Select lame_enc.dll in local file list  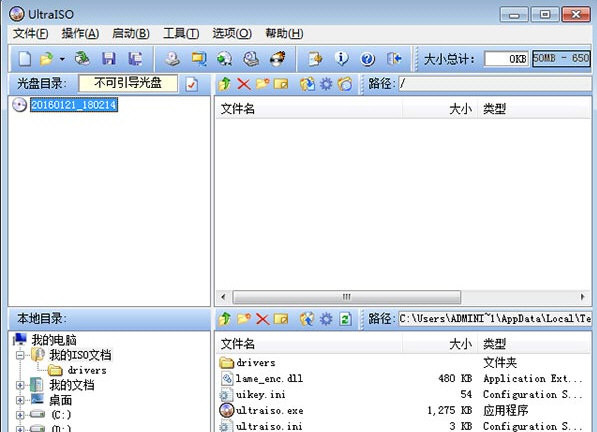point(269,378)
